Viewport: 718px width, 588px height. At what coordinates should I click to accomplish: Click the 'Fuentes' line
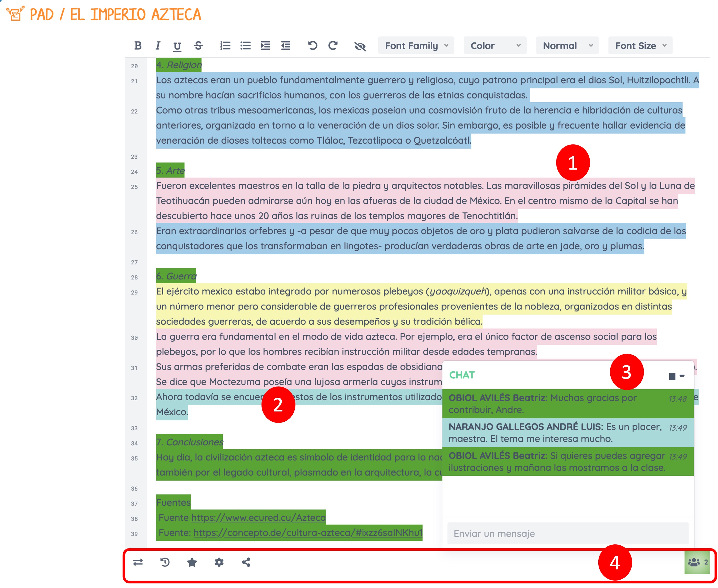pyautogui.click(x=174, y=502)
